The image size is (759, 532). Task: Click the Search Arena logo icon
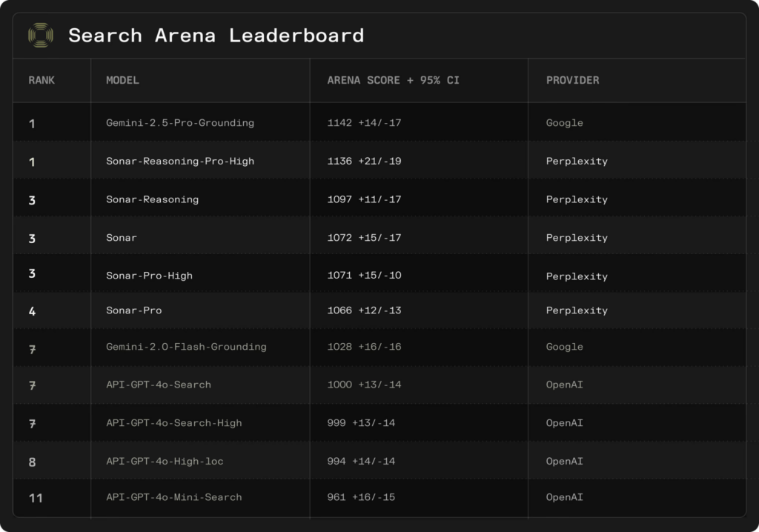click(40, 35)
